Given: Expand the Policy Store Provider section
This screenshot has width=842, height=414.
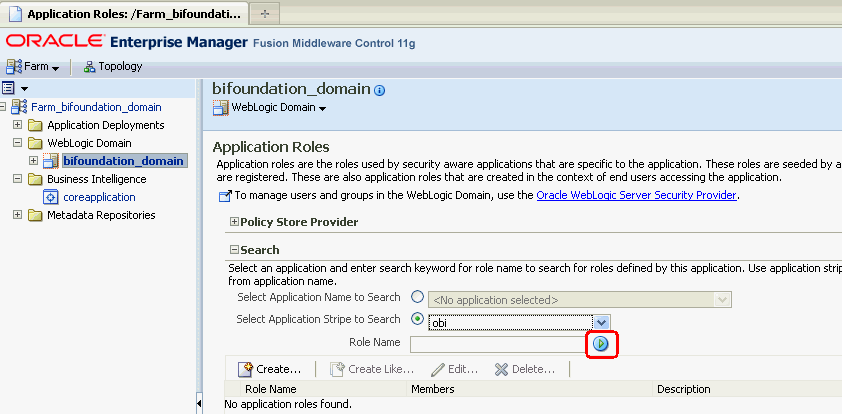Looking at the screenshot, I should (234, 222).
